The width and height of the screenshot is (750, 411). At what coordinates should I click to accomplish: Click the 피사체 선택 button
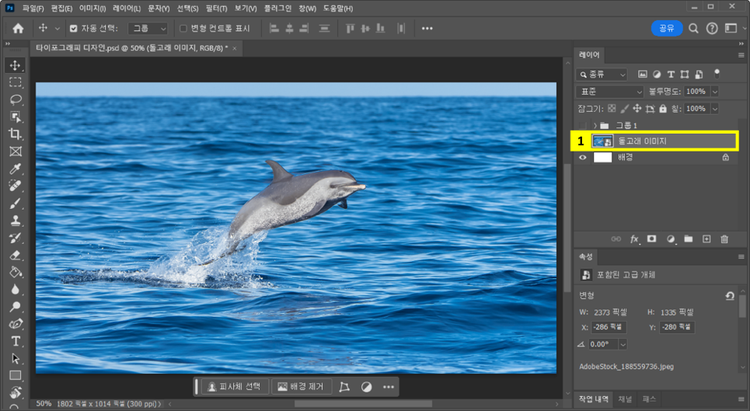tap(236, 386)
